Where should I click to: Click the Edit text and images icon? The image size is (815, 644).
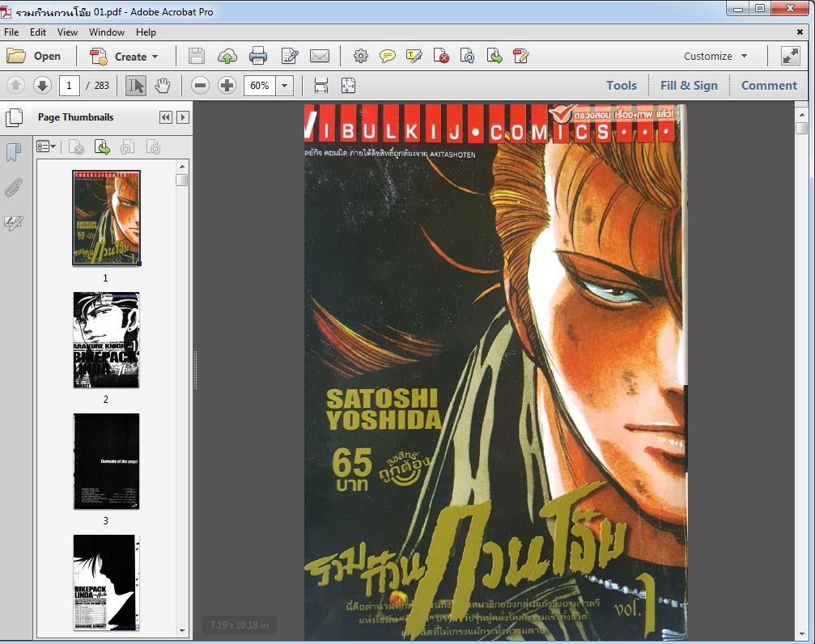pos(289,56)
